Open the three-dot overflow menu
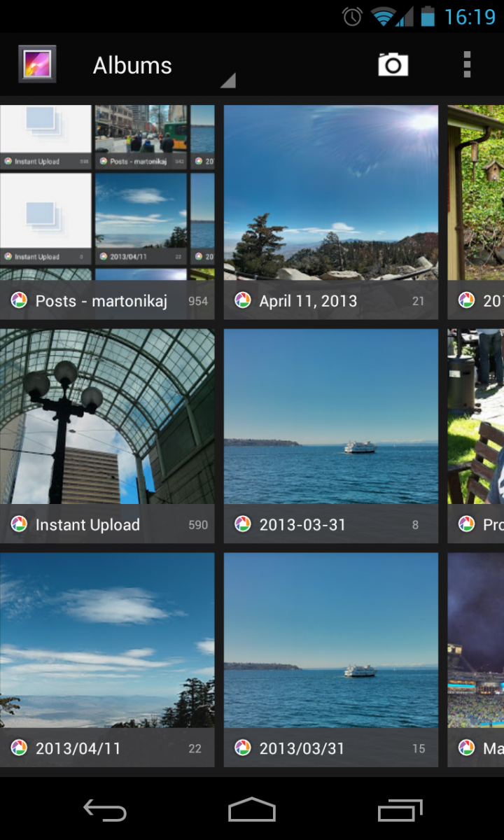Image resolution: width=504 pixels, height=840 pixels. tap(467, 65)
